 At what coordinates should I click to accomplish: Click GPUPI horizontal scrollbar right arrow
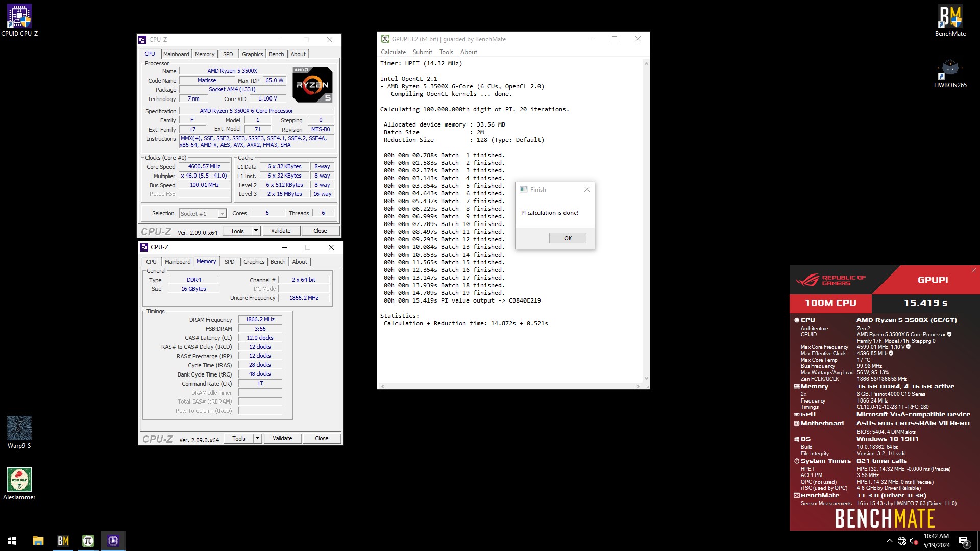point(638,386)
